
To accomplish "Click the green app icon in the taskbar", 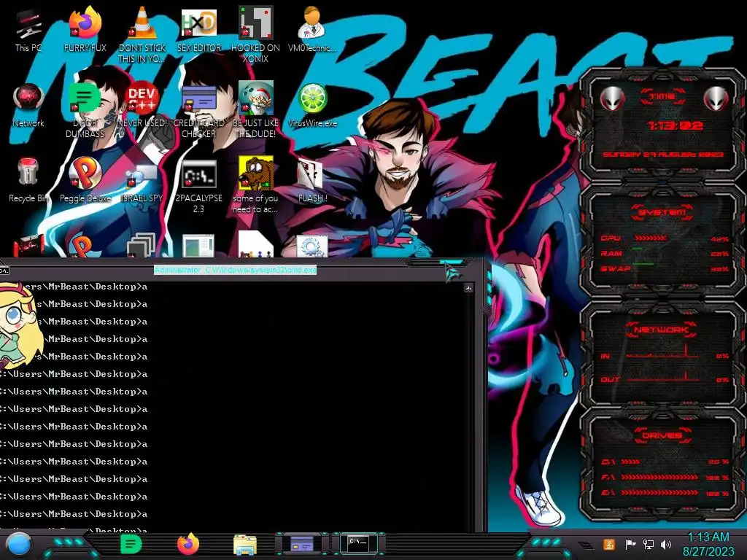I will click(131, 544).
